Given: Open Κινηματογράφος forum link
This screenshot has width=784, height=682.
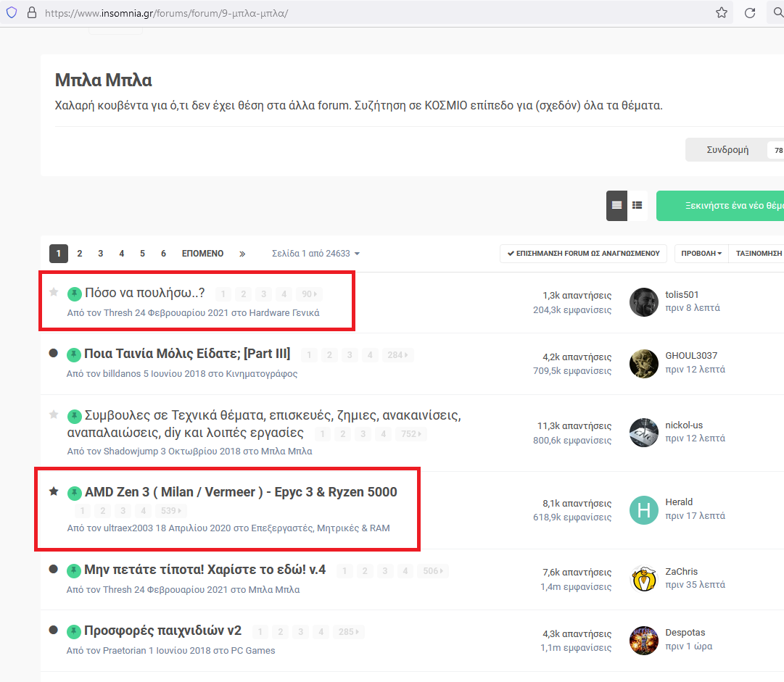Looking at the screenshot, I should point(262,374).
